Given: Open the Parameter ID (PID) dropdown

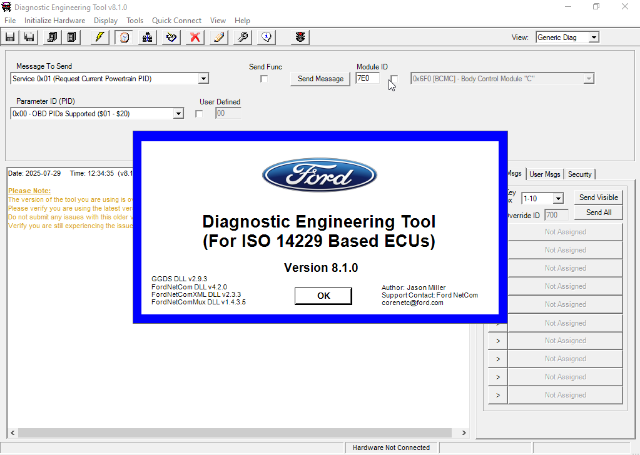Looking at the screenshot, I should click(x=178, y=113).
